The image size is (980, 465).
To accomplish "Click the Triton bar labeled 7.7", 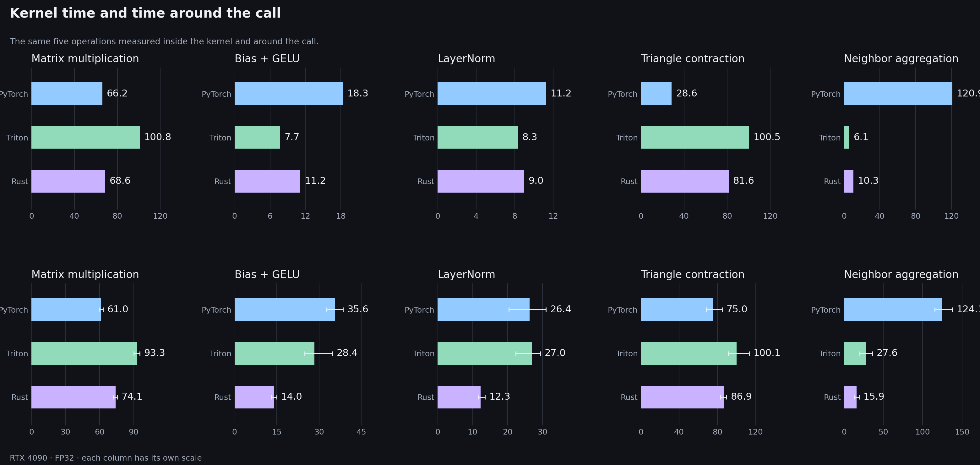I will pos(257,137).
